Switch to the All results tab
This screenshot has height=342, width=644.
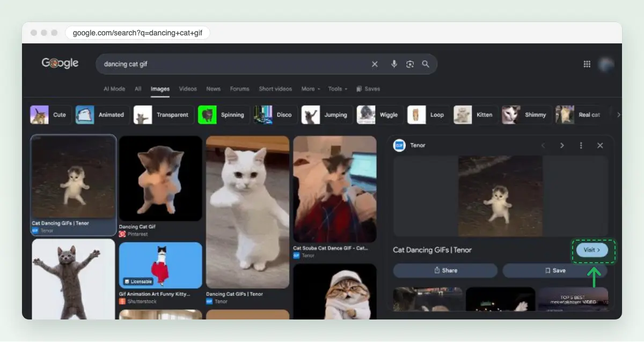138,89
